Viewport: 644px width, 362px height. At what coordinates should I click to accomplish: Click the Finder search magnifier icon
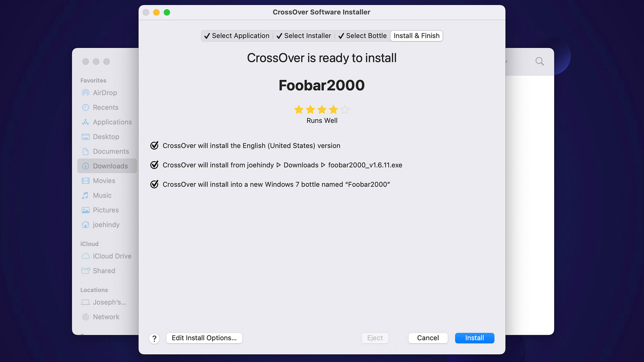(539, 61)
